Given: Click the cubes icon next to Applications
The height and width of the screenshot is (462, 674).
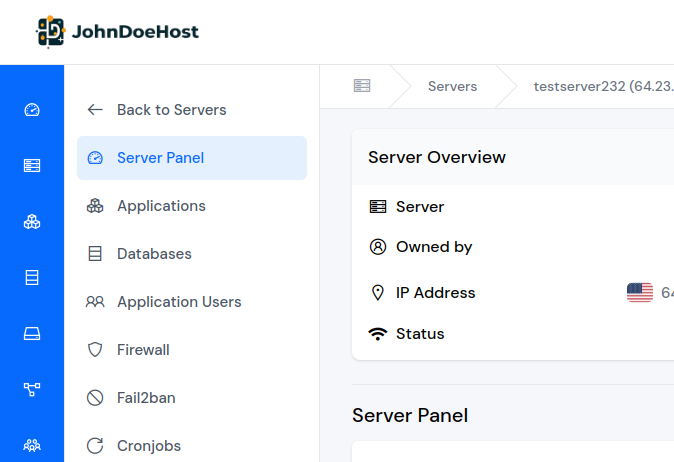Looking at the screenshot, I should tap(95, 206).
